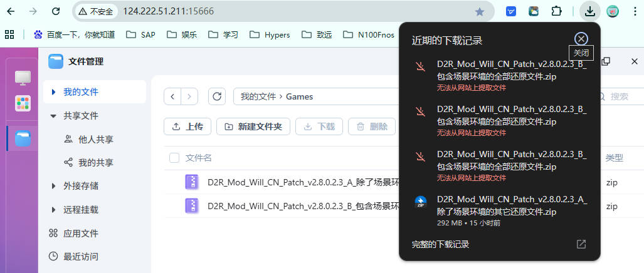Open the apps grid in bookmarks bar
Viewport: 644px width, 273px height.
tap(9, 35)
